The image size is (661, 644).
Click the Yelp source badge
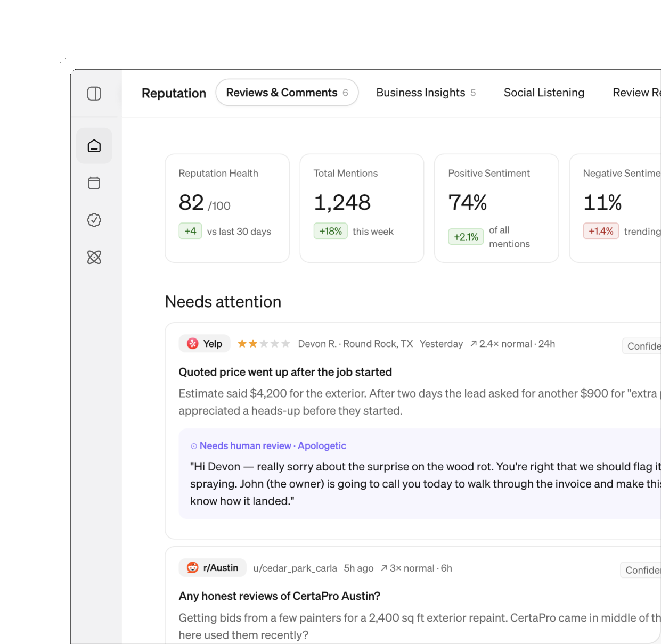[205, 344]
